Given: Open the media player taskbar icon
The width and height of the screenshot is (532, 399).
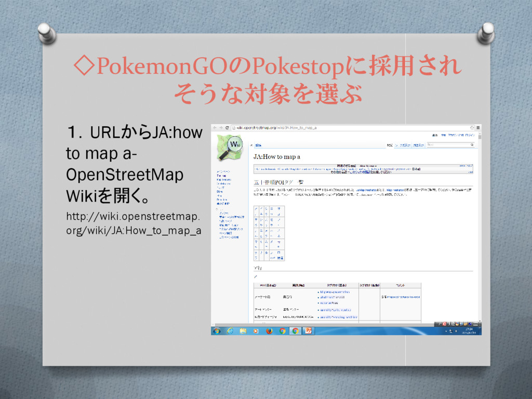Looking at the screenshot, I should (x=256, y=331).
